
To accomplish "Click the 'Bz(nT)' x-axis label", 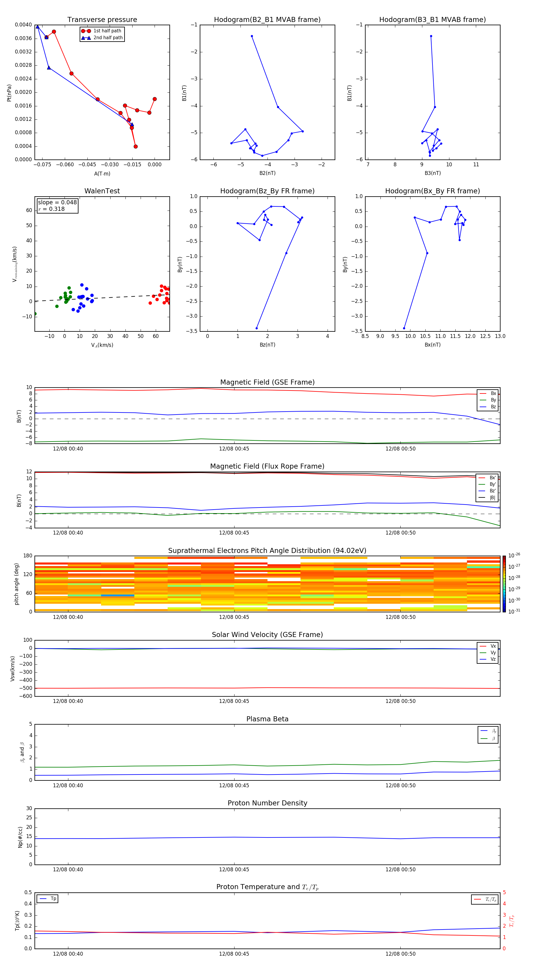I will pyautogui.click(x=267, y=345).
